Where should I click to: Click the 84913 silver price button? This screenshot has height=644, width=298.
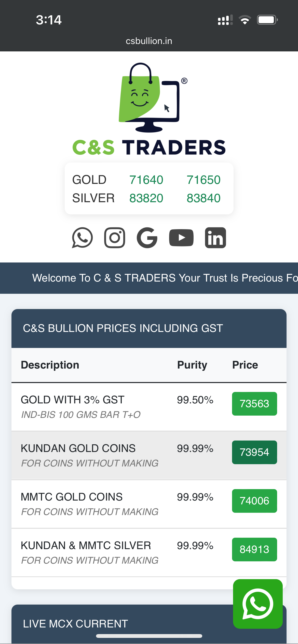click(254, 549)
